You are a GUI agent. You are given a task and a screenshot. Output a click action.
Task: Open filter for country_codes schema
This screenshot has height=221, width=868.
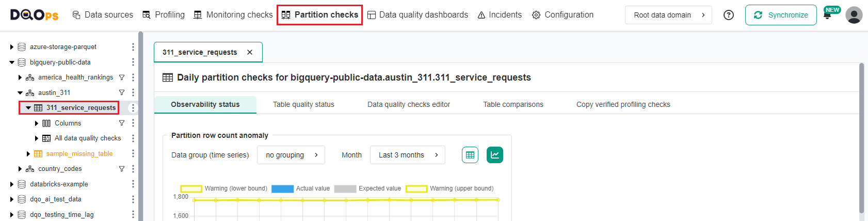[x=122, y=169]
